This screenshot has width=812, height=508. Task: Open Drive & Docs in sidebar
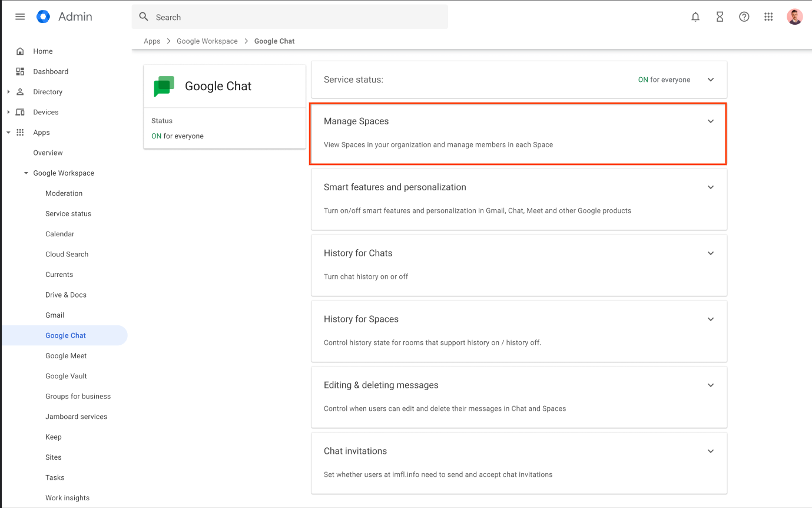(66, 295)
